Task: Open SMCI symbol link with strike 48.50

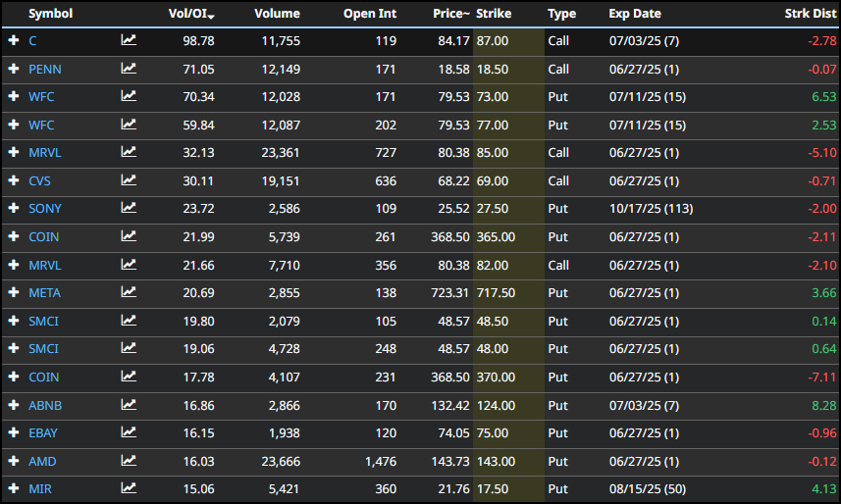Action: 43,322
